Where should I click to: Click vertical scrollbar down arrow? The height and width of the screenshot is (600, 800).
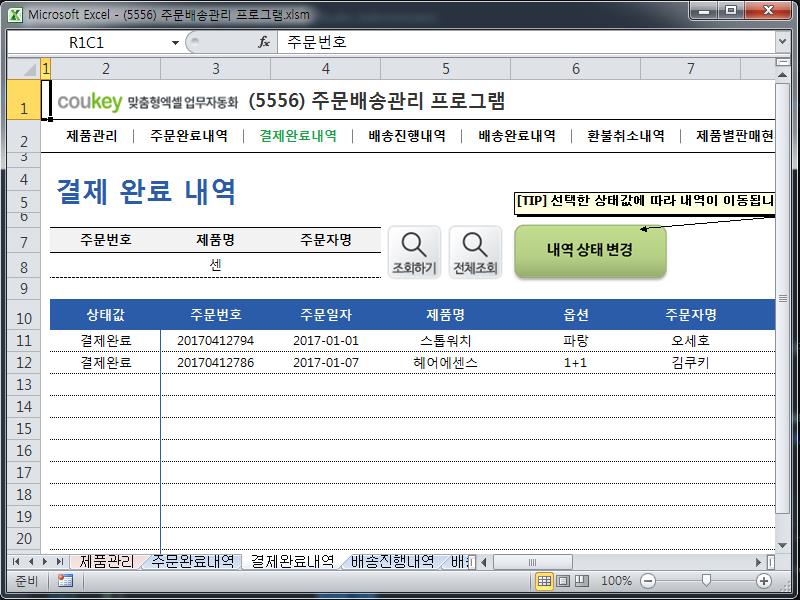782,546
